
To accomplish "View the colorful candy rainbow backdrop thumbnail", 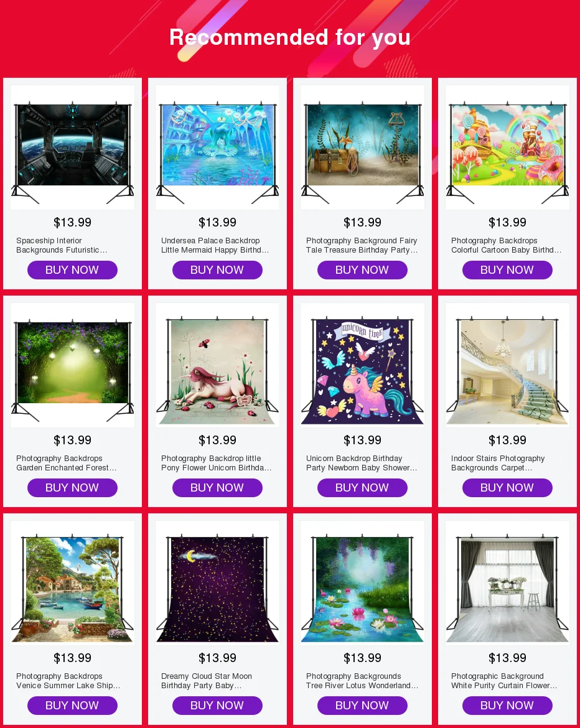I will [x=507, y=147].
